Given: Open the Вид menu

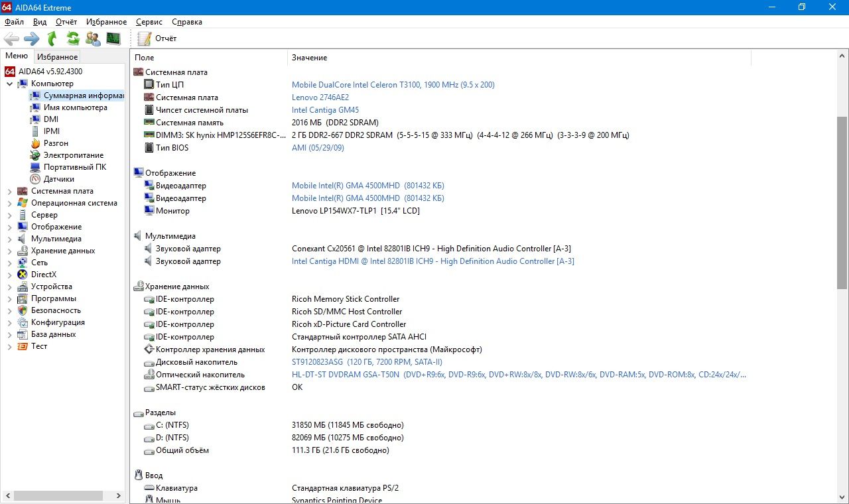Looking at the screenshot, I should coord(40,22).
